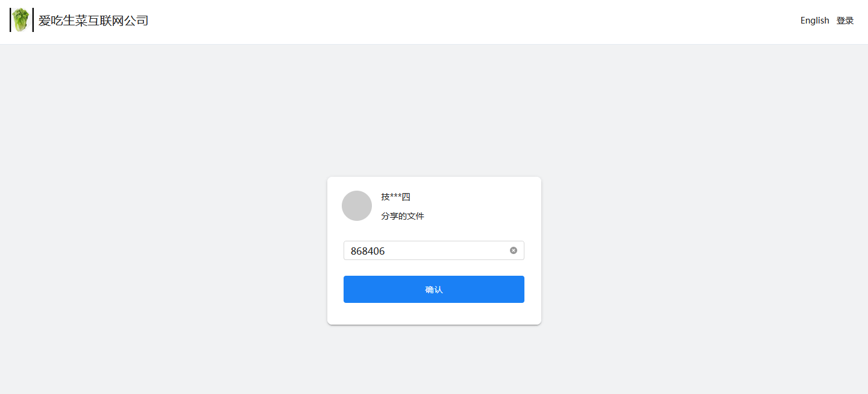Choose English in the top-right header
Image resolution: width=868 pixels, height=394 pixels.
(815, 21)
